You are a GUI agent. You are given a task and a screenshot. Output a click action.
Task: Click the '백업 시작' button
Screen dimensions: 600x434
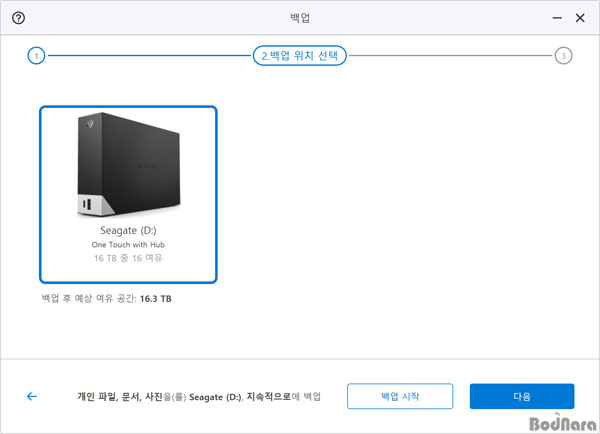coord(400,396)
